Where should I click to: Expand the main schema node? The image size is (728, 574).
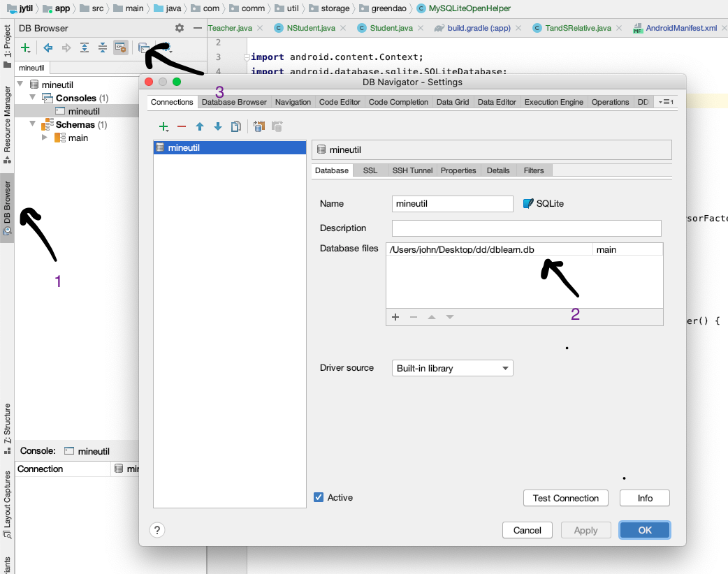click(45, 138)
